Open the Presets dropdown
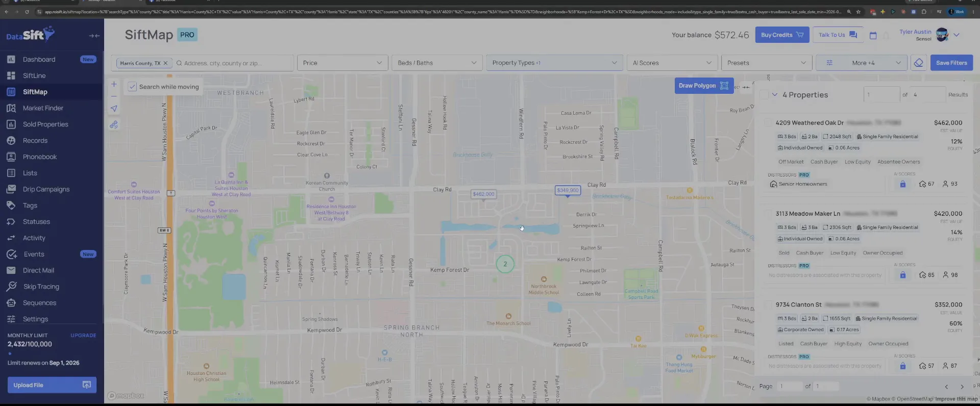Viewport: 980px width, 406px height. (766, 63)
